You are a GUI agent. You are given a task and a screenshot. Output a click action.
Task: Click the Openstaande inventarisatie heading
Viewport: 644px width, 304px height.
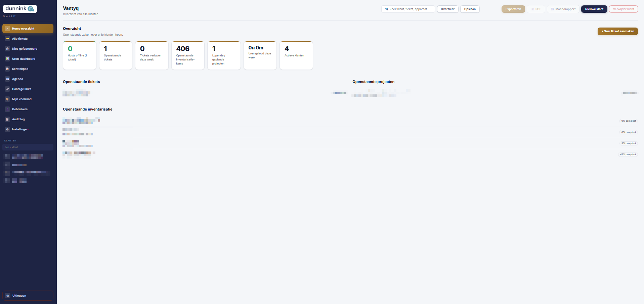pyautogui.click(x=88, y=109)
